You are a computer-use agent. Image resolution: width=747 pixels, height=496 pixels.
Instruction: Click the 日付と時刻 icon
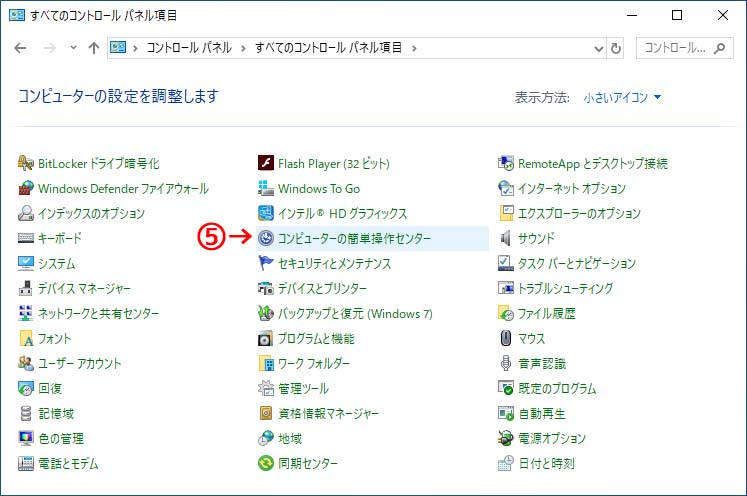click(x=506, y=463)
